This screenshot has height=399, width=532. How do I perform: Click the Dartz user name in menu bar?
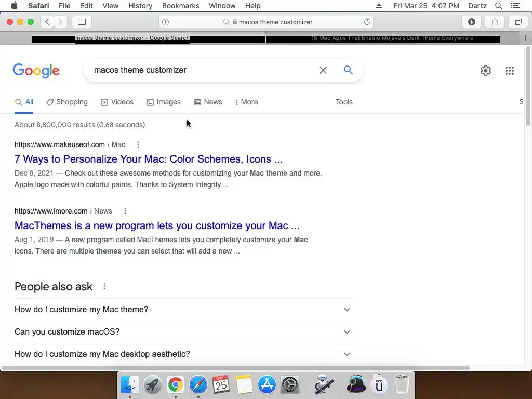click(x=477, y=6)
